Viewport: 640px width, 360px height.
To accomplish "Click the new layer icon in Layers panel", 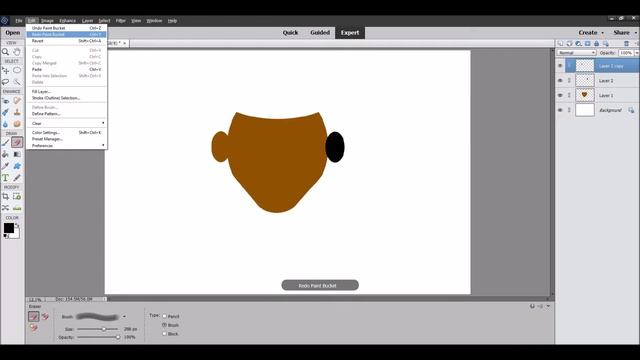I will coord(561,43).
